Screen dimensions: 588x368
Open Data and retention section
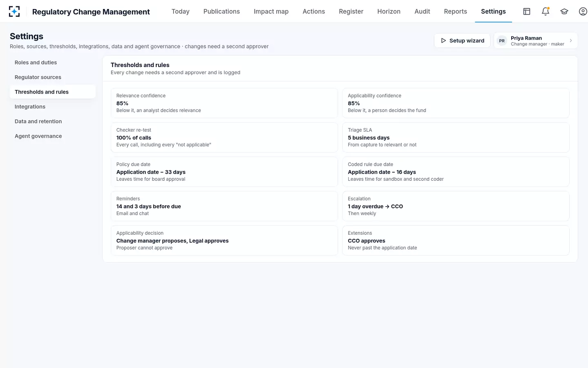pos(53,121)
